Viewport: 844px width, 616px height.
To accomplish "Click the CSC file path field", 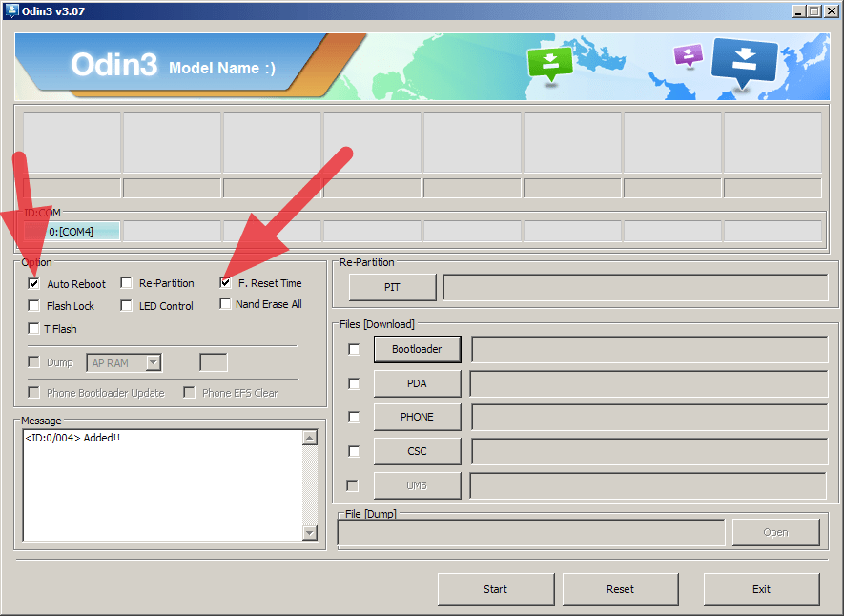I will pyautogui.click(x=649, y=451).
